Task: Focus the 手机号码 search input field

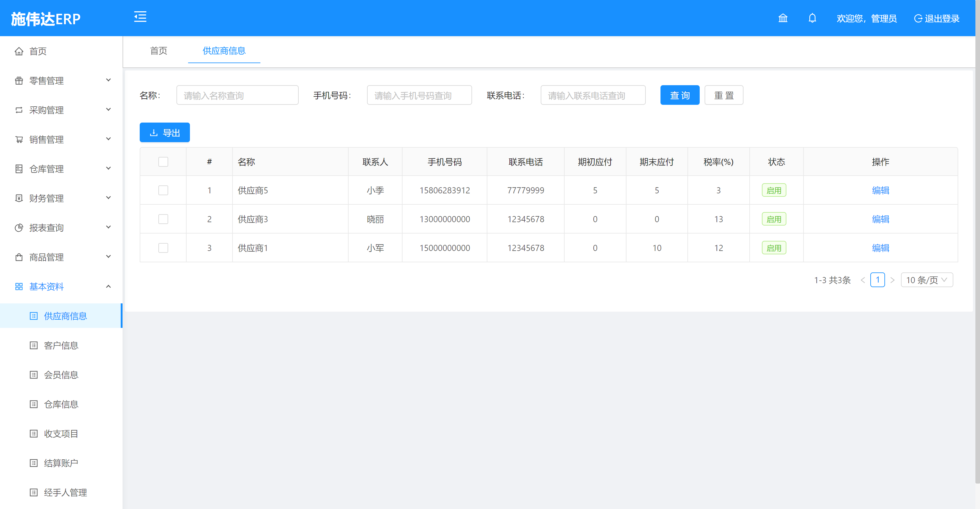Action: click(419, 95)
